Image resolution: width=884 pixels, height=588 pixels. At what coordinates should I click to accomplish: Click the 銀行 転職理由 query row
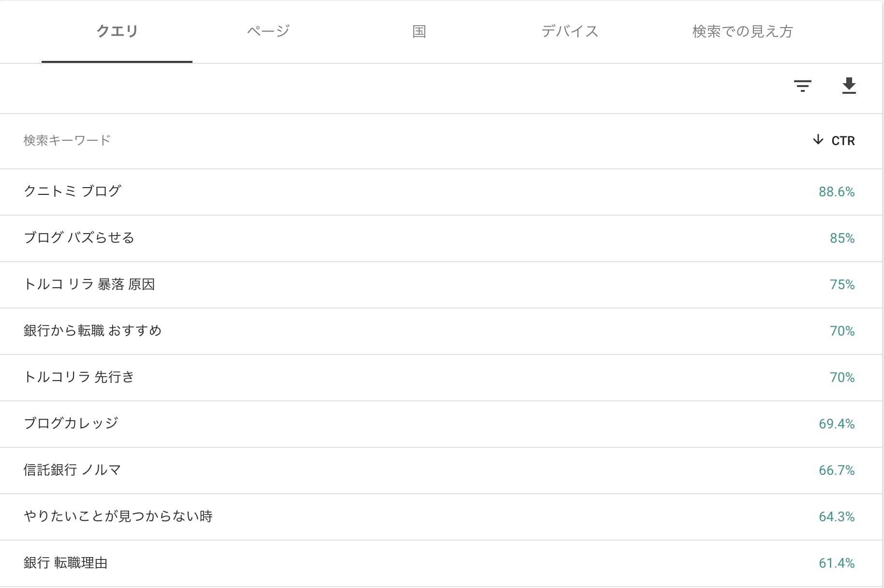441,563
